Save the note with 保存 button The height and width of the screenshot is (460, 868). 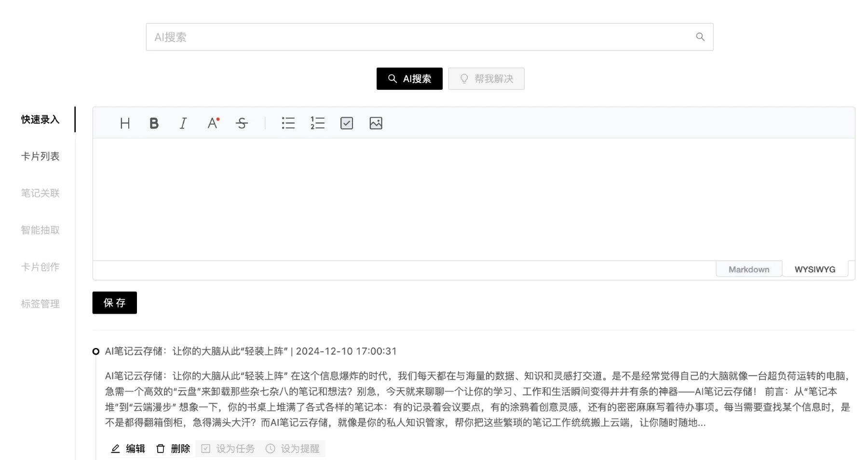114,303
